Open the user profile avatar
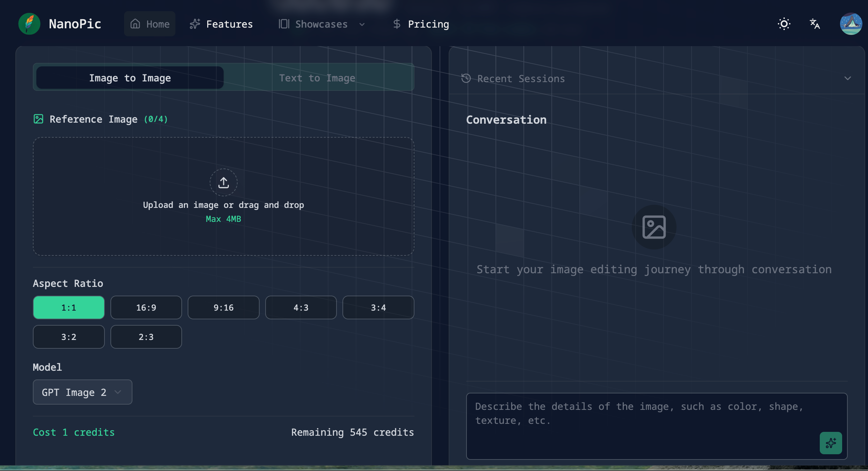The image size is (868, 471). coord(851,24)
